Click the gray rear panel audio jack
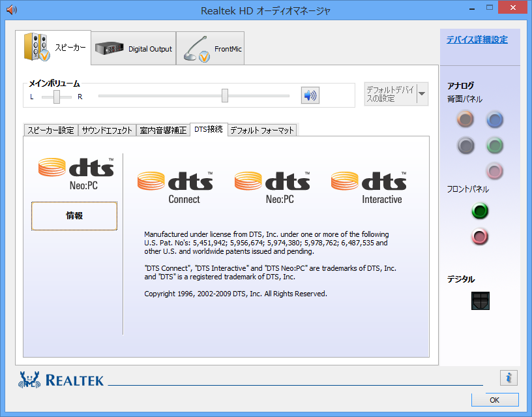The width and height of the screenshot is (532, 417). pyautogui.click(x=465, y=146)
